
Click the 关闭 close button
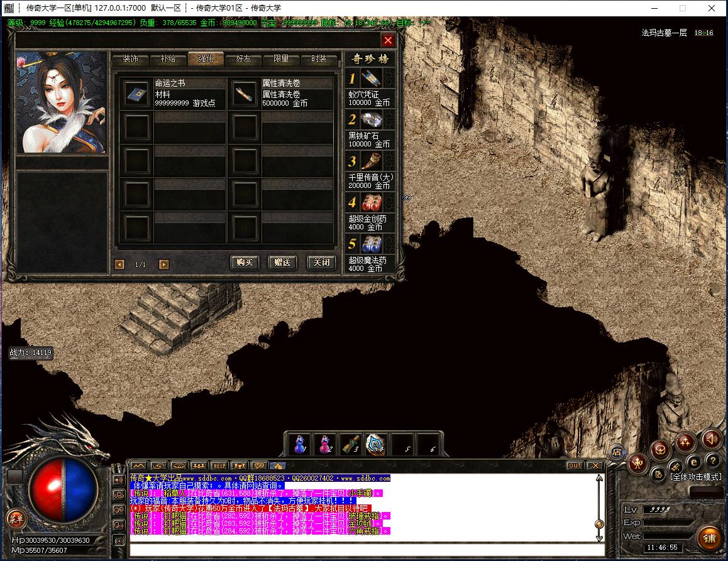pyautogui.click(x=321, y=263)
